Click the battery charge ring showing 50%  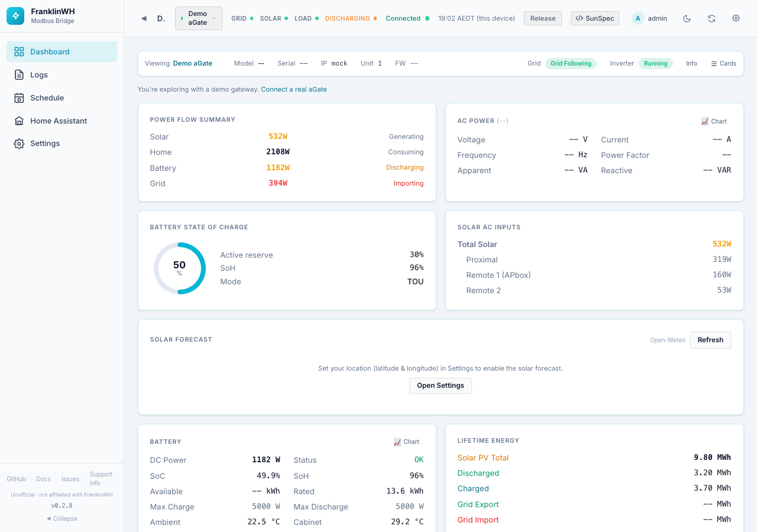point(179,268)
